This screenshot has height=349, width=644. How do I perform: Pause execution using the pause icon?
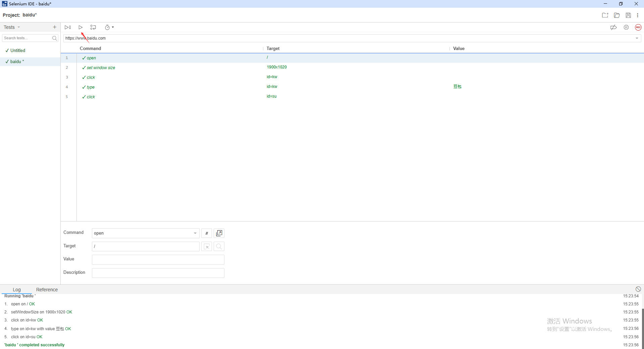(x=626, y=27)
